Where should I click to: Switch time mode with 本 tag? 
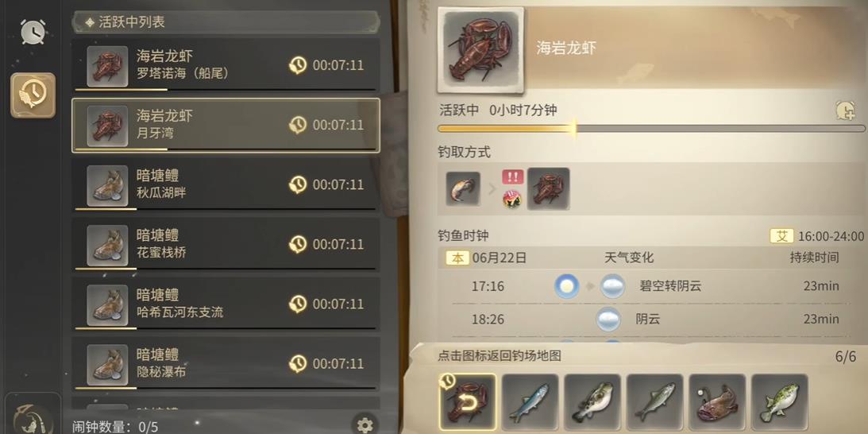(457, 258)
